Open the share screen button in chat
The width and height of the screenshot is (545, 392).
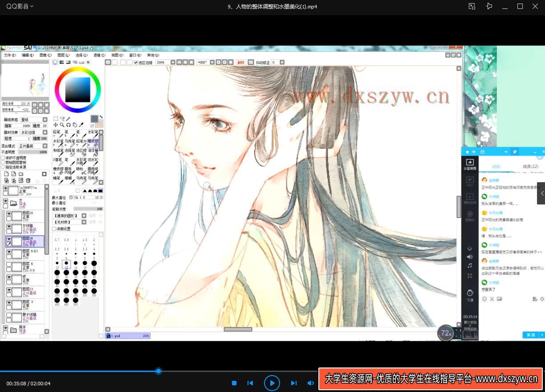point(470,164)
